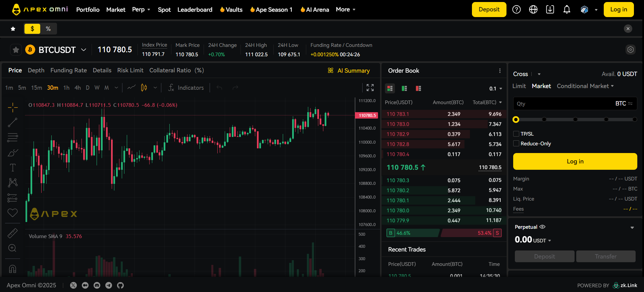Collapse the Perpetual account panel

tap(632, 228)
